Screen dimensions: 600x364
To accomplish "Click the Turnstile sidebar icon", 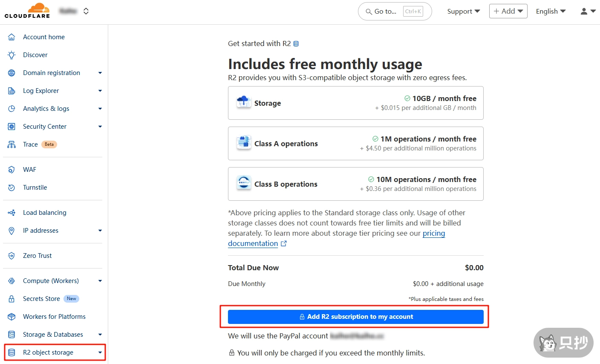I will (12, 188).
